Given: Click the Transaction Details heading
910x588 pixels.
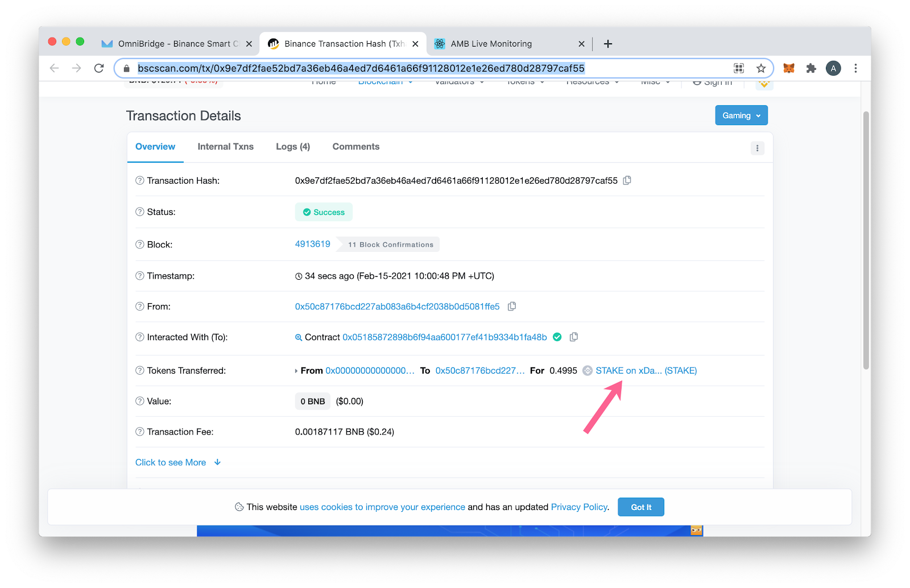Looking at the screenshot, I should (x=184, y=116).
